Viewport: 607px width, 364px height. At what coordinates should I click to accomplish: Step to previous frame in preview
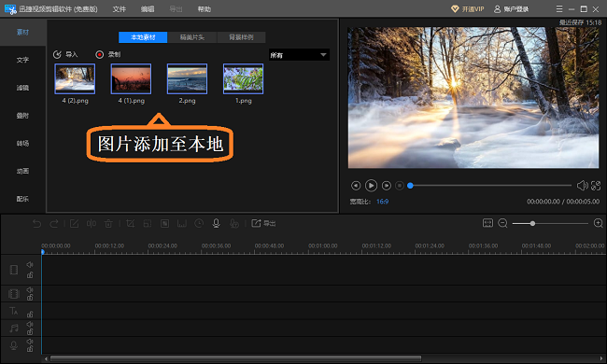coord(356,186)
